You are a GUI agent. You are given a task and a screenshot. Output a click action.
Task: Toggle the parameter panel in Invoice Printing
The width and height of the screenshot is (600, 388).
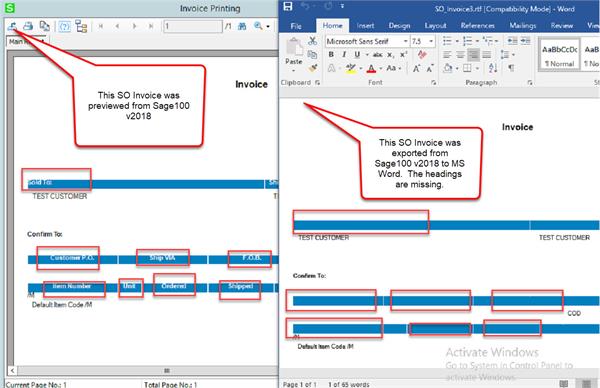pyautogui.click(x=64, y=26)
